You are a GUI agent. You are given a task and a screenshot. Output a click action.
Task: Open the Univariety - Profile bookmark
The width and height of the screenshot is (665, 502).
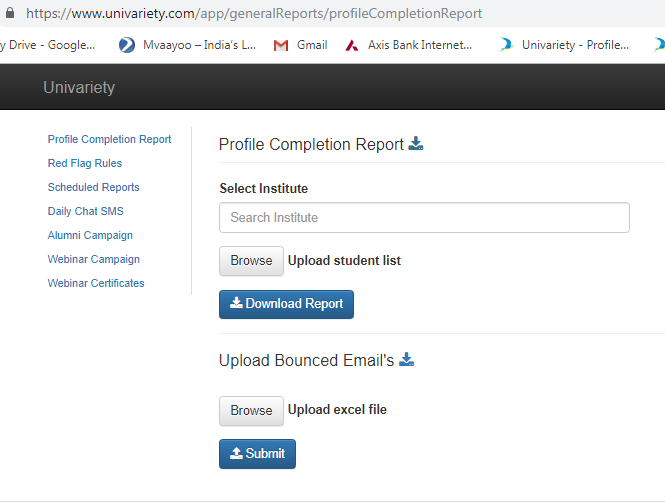coord(564,45)
